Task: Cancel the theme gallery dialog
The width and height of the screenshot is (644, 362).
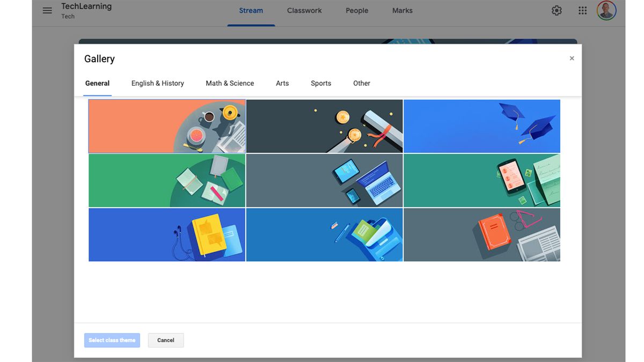Action: [x=166, y=340]
